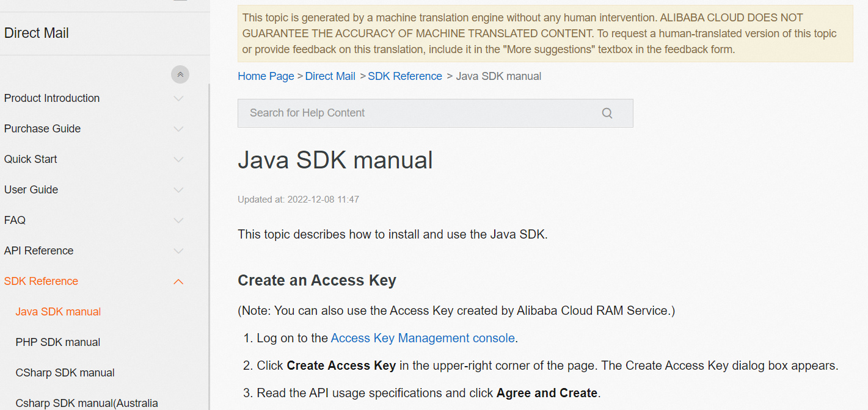
Task: Expand the FAQ section chevron
Action: (x=178, y=220)
